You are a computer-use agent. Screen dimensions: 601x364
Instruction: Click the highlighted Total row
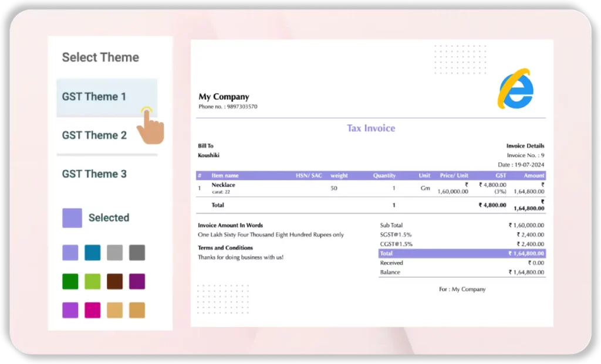tap(462, 253)
